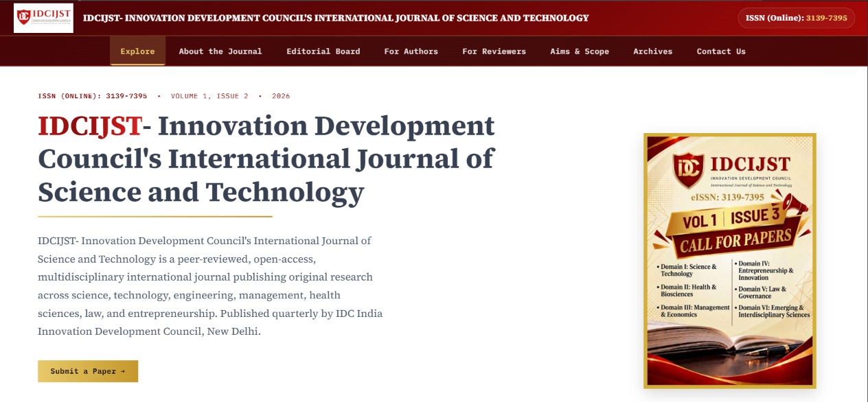Select For Authors in navigation

[x=411, y=51]
